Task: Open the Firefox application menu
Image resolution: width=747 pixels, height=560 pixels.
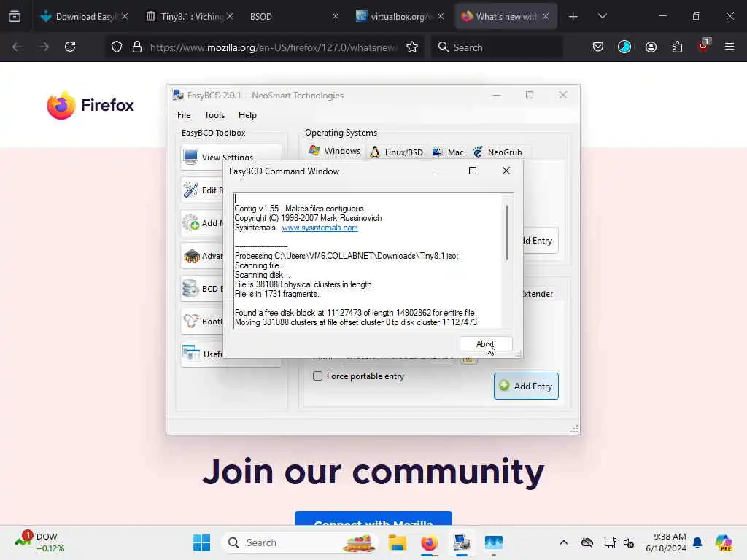Action: click(729, 47)
